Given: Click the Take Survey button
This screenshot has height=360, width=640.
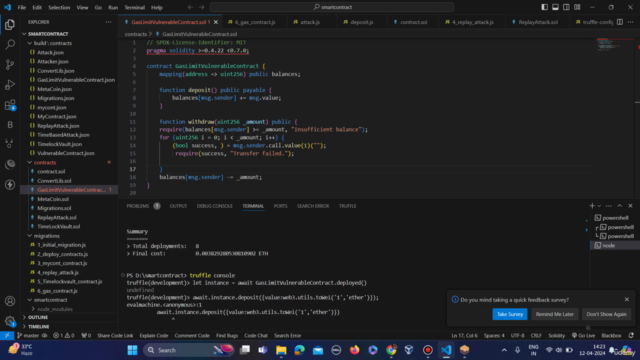Looking at the screenshot, I should [510, 314].
